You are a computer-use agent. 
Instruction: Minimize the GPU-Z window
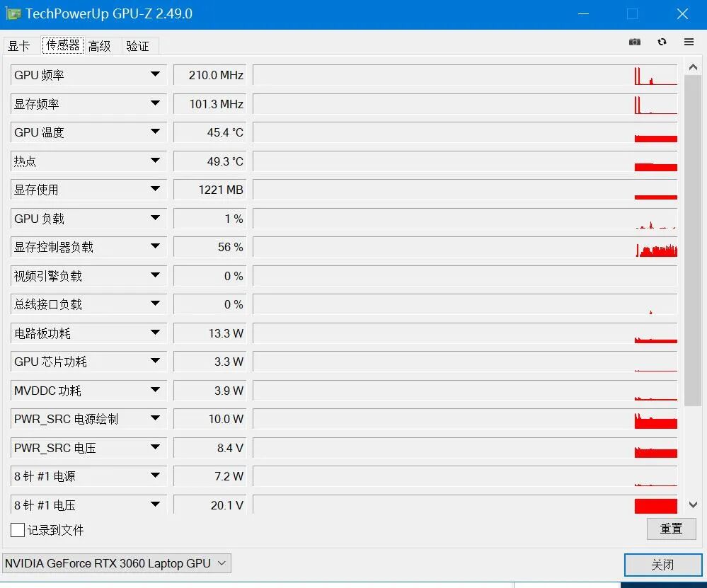583,14
